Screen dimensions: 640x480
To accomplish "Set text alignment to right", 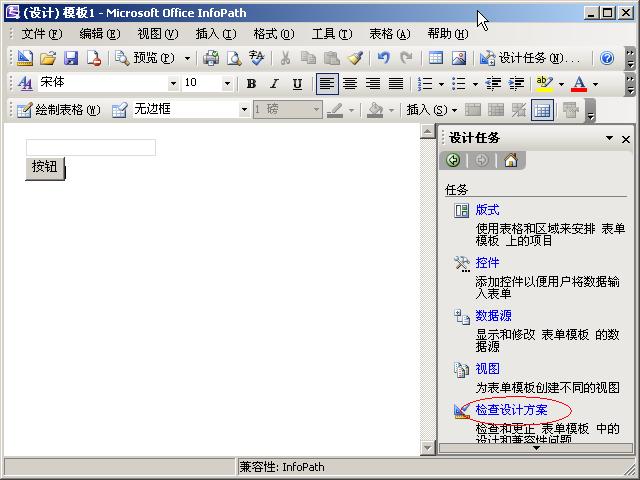I will (373, 84).
